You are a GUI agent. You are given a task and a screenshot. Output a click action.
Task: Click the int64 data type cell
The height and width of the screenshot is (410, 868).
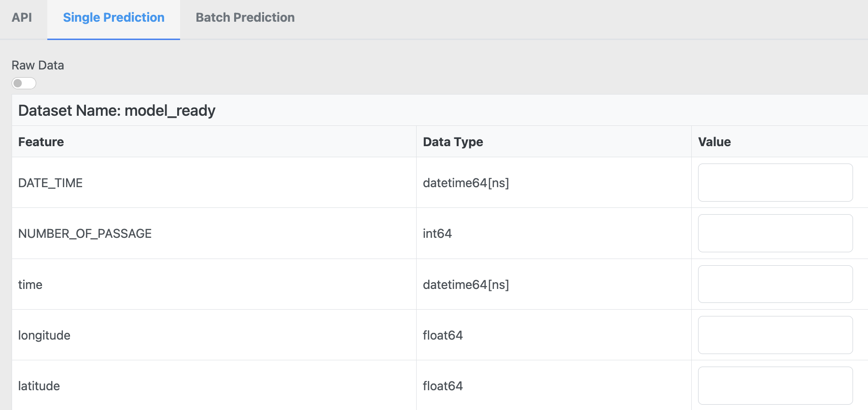click(437, 234)
